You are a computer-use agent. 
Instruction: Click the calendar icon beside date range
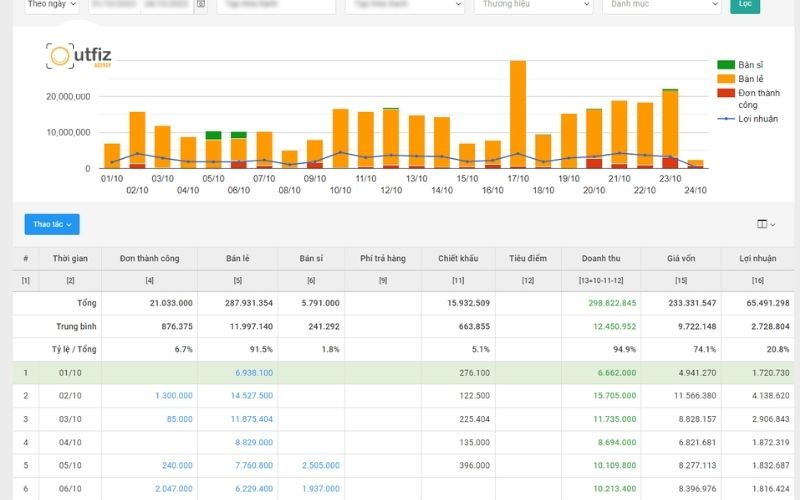tap(201, 5)
